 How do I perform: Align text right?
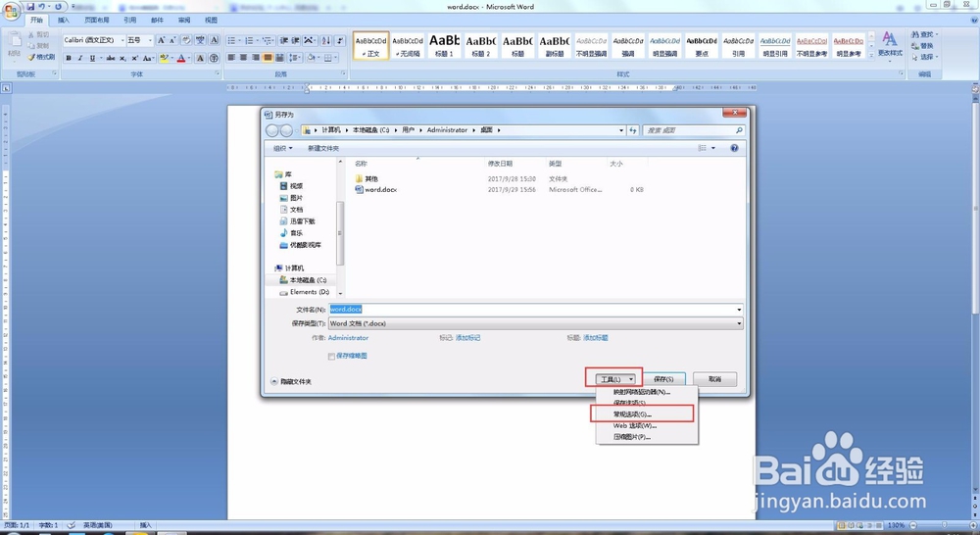point(256,58)
